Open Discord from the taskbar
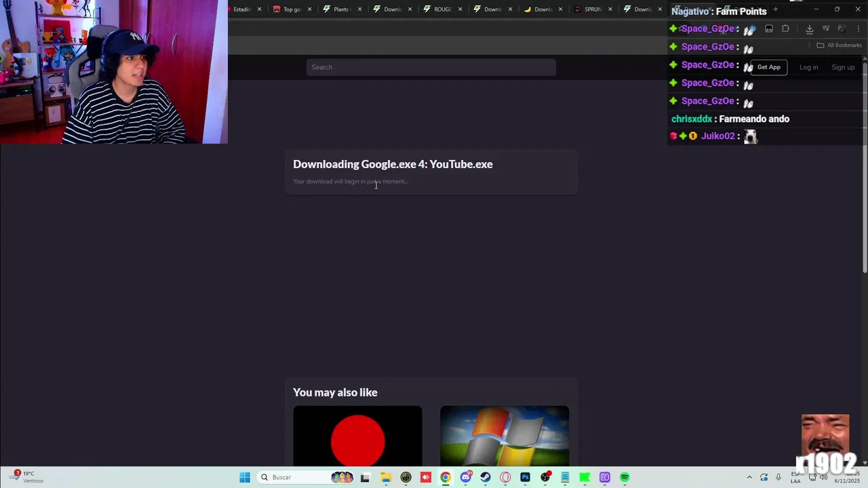 point(465,477)
